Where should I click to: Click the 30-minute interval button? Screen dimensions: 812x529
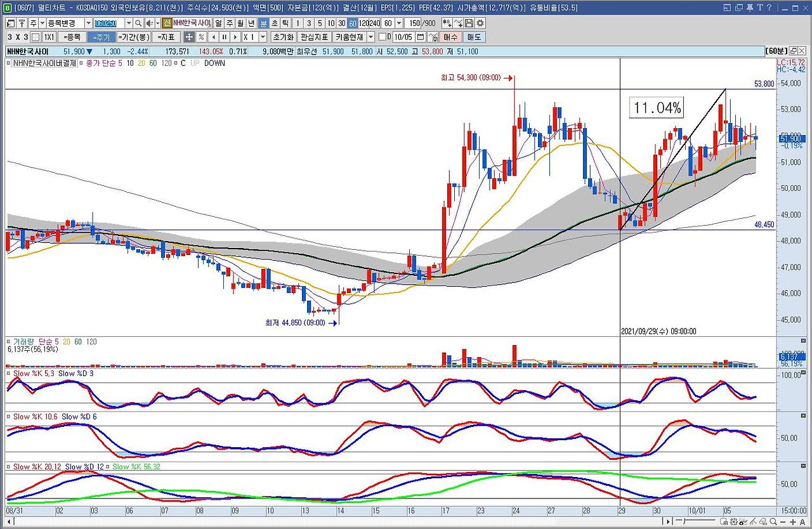342,23
